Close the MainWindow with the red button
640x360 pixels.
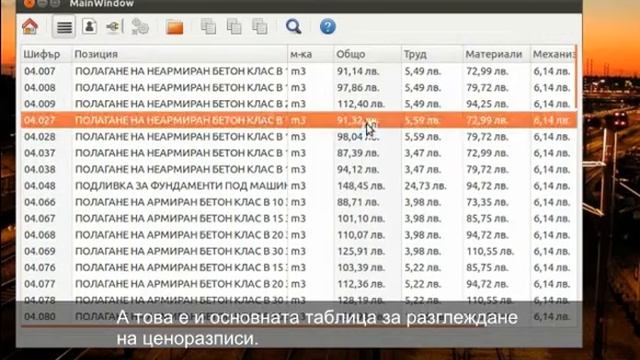[x=29, y=4]
